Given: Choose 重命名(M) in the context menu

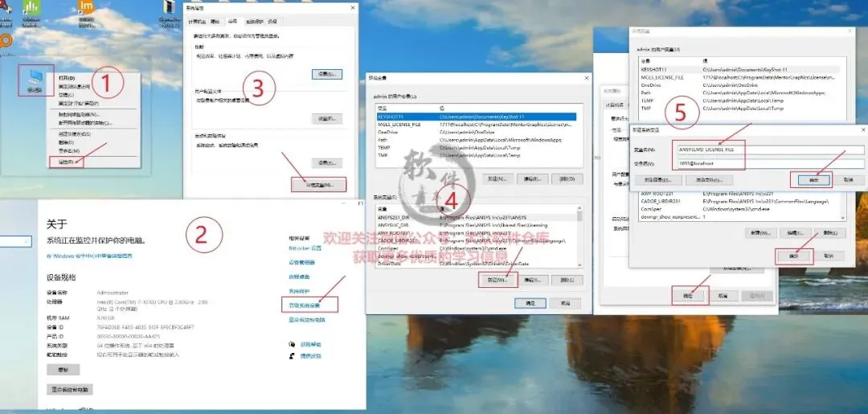Looking at the screenshot, I should click(x=69, y=150).
